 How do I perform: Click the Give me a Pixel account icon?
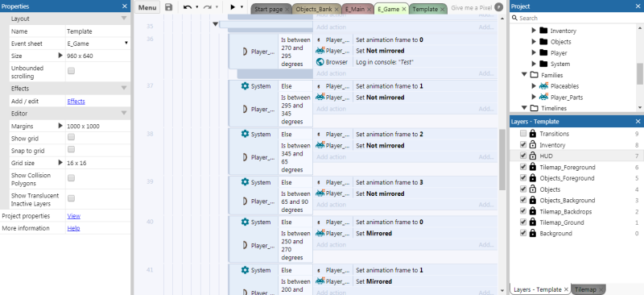[x=498, y=7]
